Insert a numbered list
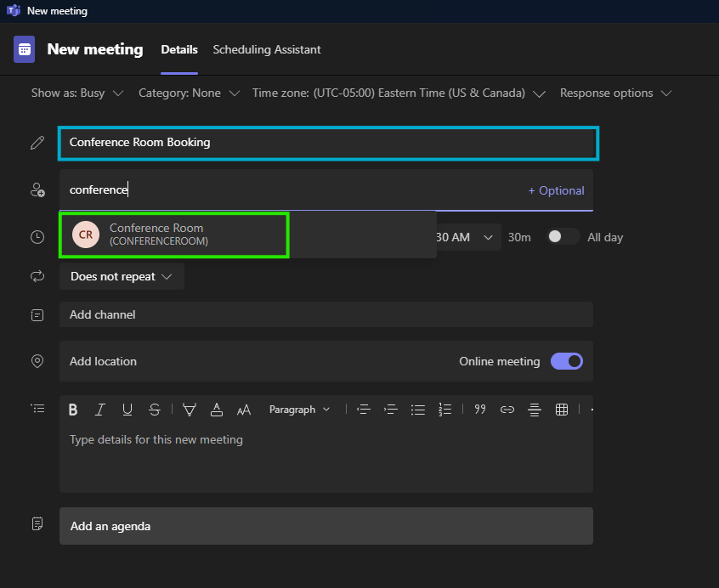The height and width of the screenshot is (588, 719). click(x=444, y=410)
